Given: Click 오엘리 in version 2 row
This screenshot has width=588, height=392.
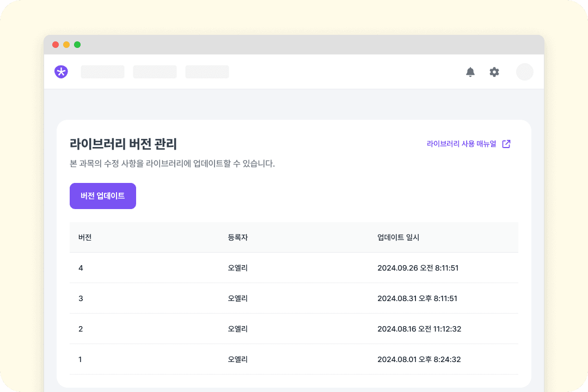Looking at the screenshot, I should pyautogui.click(x=238, y=329).
